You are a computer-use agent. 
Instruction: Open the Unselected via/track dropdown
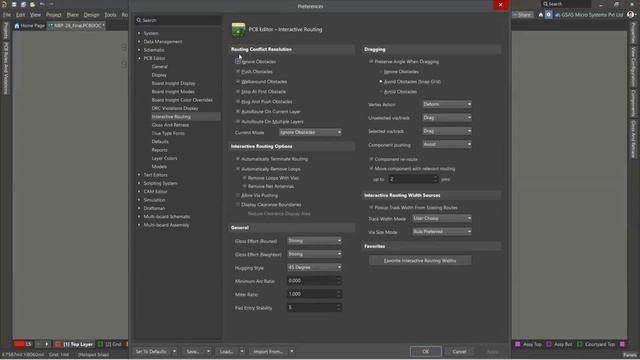447,118
